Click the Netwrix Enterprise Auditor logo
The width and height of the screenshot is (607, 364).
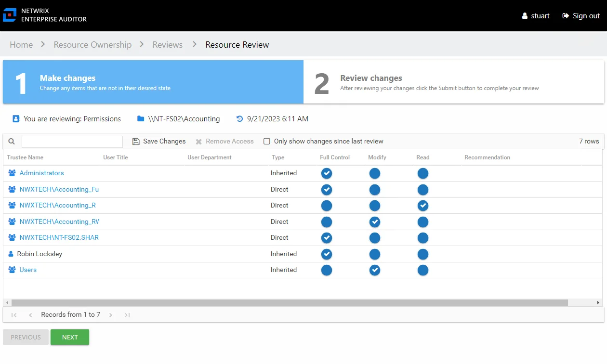pos(10,15)
